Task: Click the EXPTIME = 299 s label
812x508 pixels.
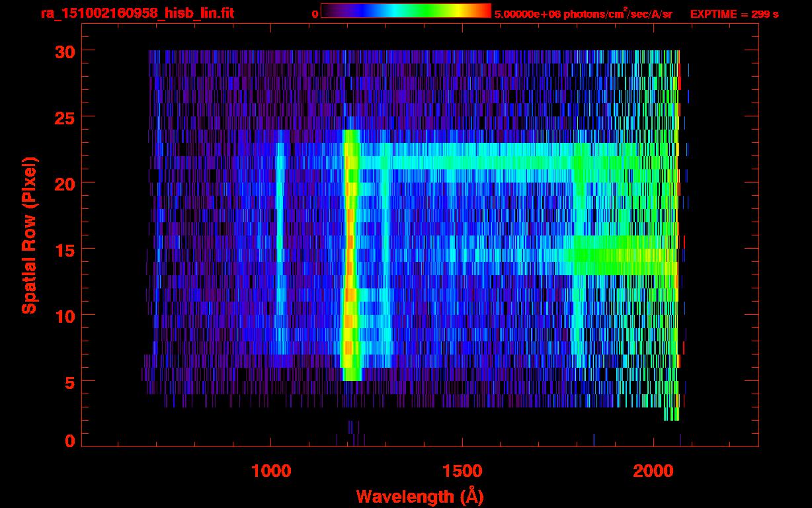Action: (x=734, y=14)
